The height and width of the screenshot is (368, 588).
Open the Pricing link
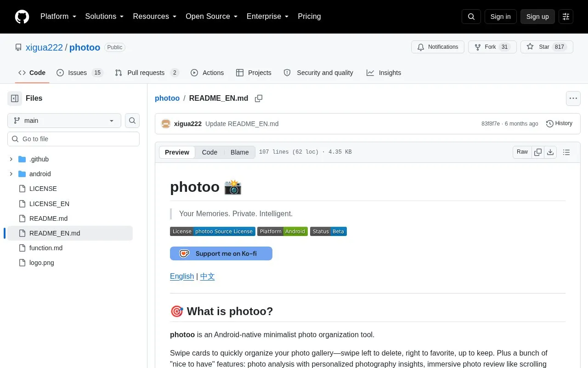pos(309,17)
